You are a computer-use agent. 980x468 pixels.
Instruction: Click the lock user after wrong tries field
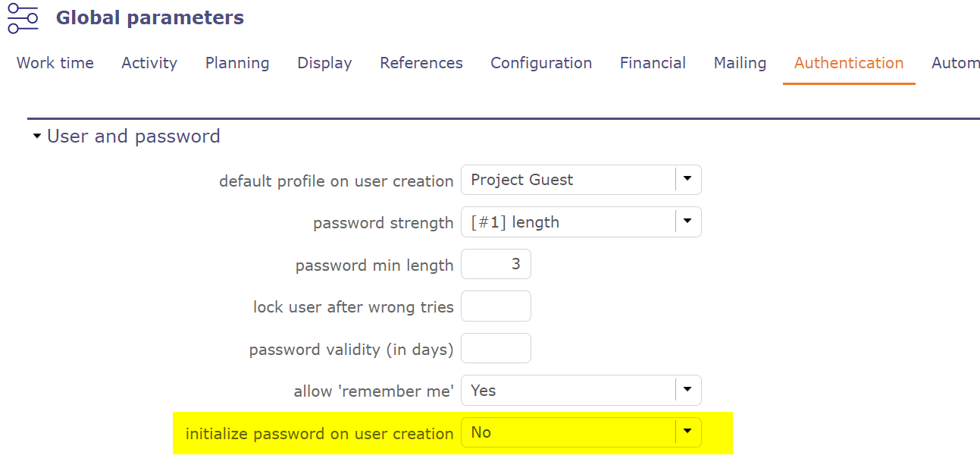[x=496, y=306]
